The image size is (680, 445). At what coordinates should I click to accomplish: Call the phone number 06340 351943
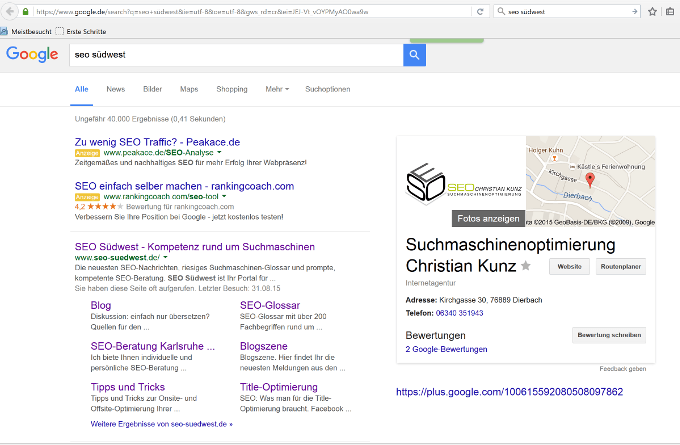coord(459,313)
